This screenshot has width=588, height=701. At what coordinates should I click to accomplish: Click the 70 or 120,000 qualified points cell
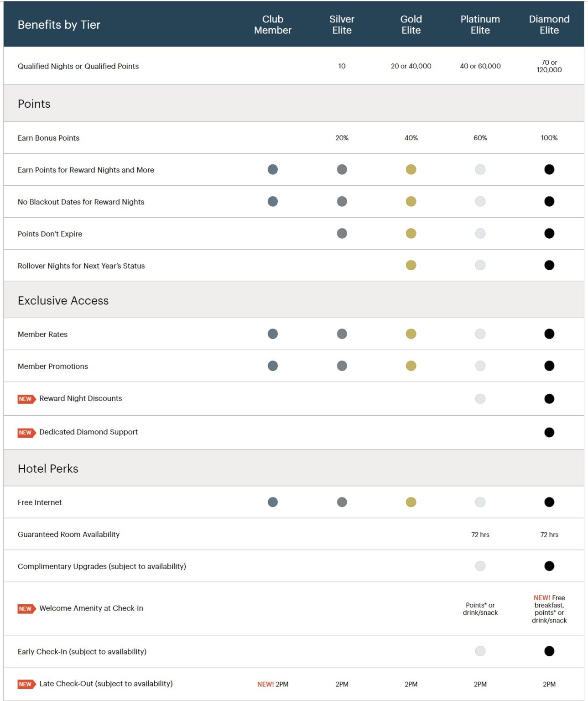(549, 66)
